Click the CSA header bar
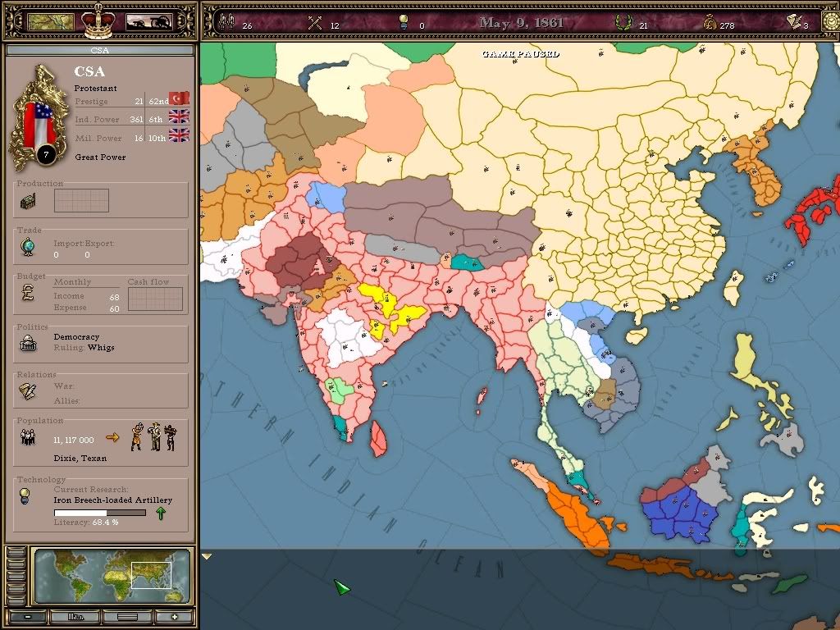 [x=100, y=50]
